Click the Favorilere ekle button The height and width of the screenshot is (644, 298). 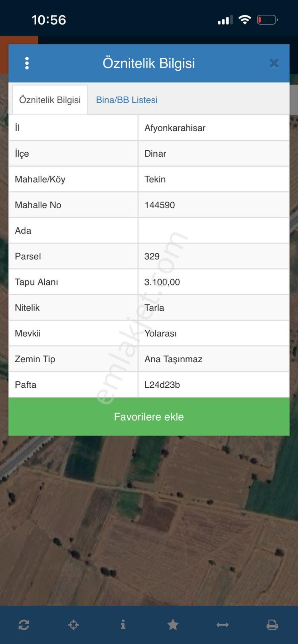point(149,417)
